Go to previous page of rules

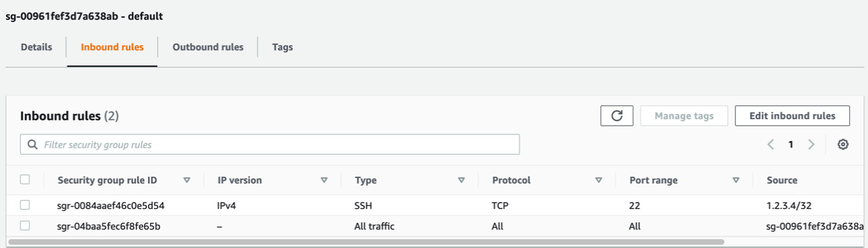(x=770, y=144)
